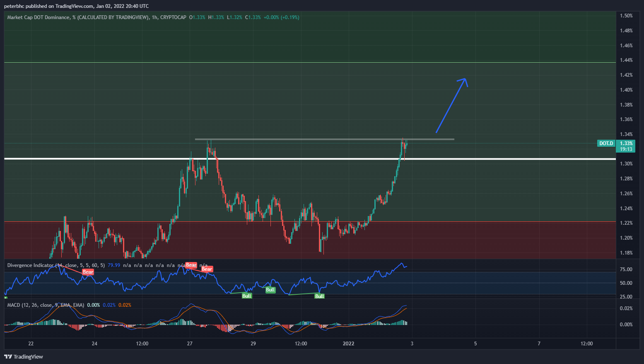
Task: Click the Jan 02, 2022 20:40 UTC timestamp
Action: tap(122, 6)
